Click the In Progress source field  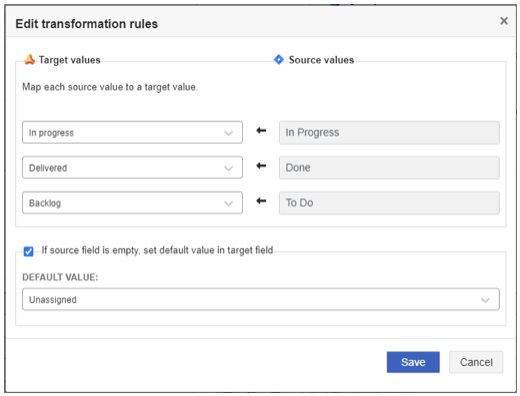coord(389,133)
